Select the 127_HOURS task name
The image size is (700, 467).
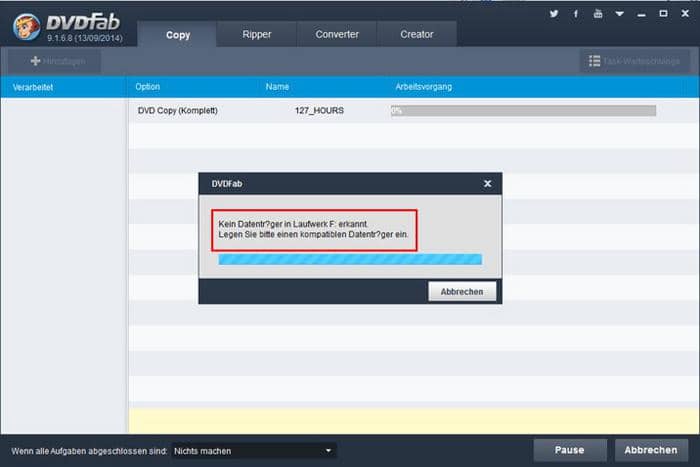(x=319, y=110)
